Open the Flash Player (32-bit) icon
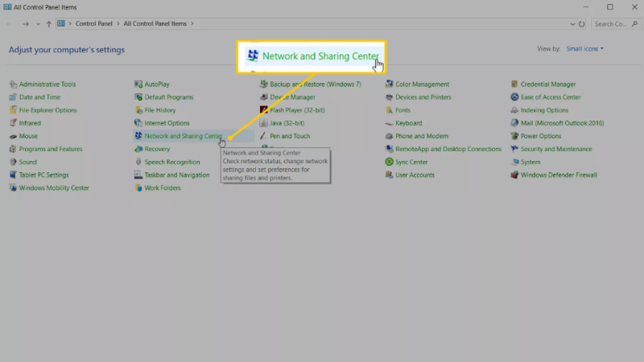The image size is (644, 362). point(264,110)
